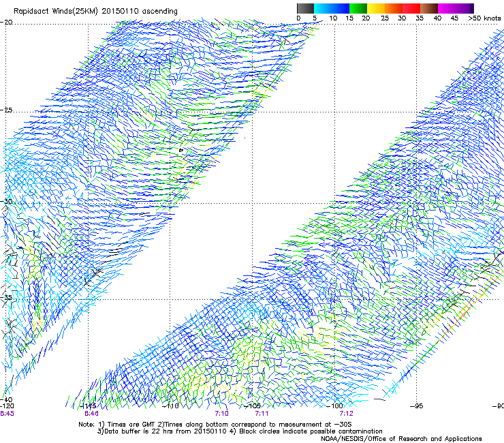Click the 7:10 purple time label
The width and height of the screenshot is (504, 443).
[x=222, y=414]
